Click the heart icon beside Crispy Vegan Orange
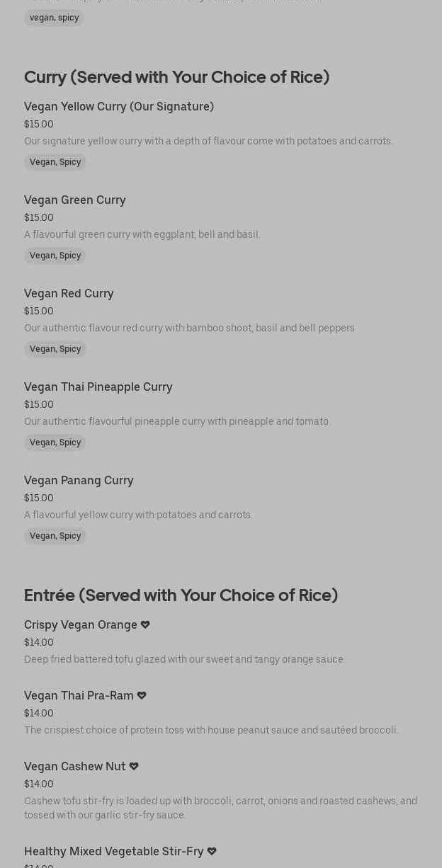 coord(145,624)
